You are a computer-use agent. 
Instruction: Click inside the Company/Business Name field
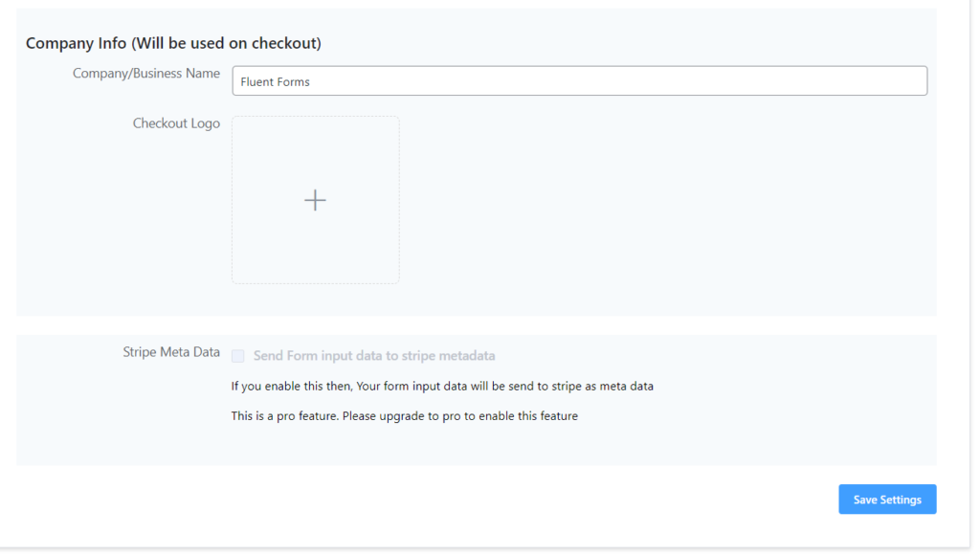[x=579, y=80]
